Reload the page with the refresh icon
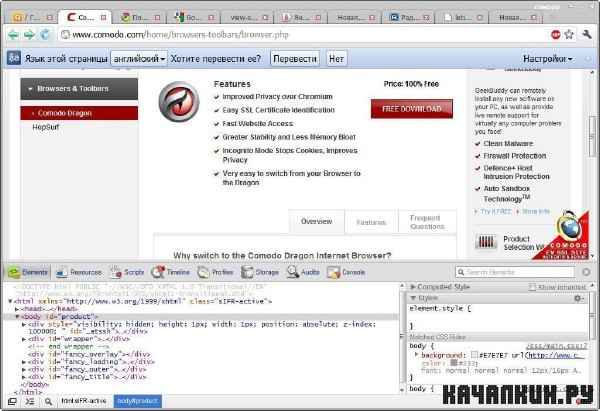The height and width of the screenshot is (411, 600). point(46,35)
